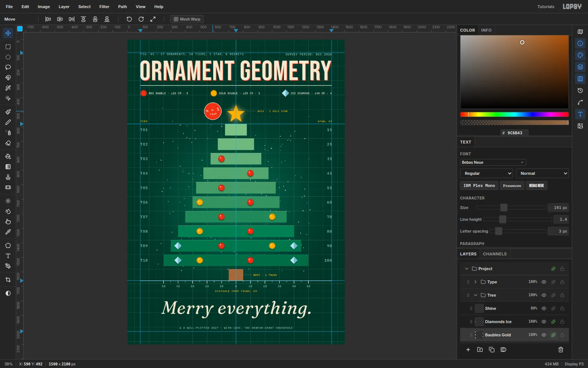This screenshot has width=588, height=368.
Task: Click the Align Top Edges icon
Action: click(83, 19)
